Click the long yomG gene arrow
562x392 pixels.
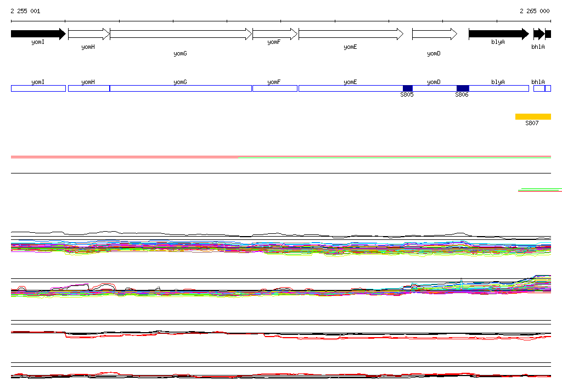coord(181,34)
